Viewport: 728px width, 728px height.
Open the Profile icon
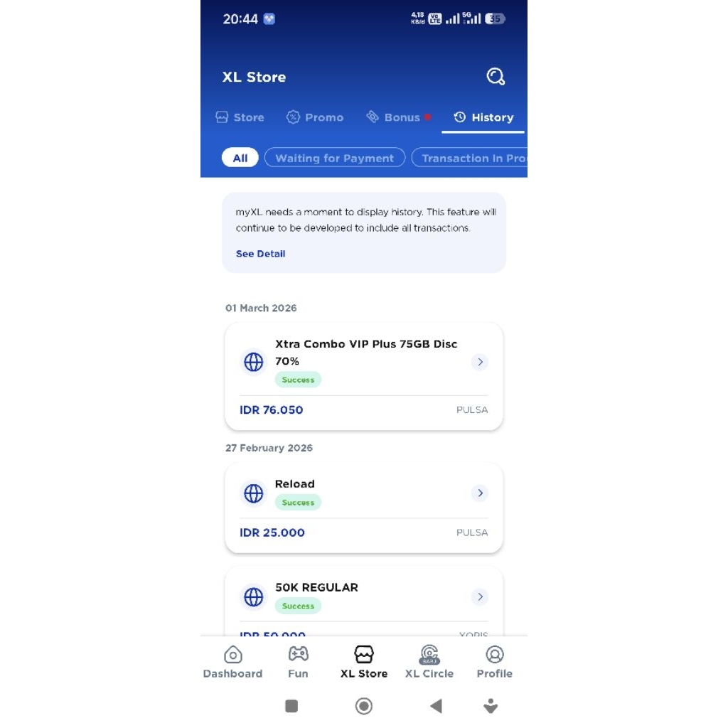[x=495, y=654]
